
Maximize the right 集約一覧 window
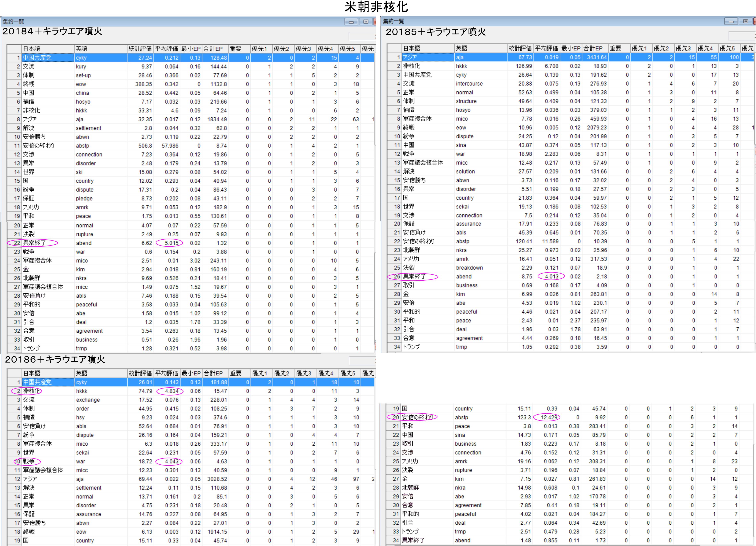746,22
